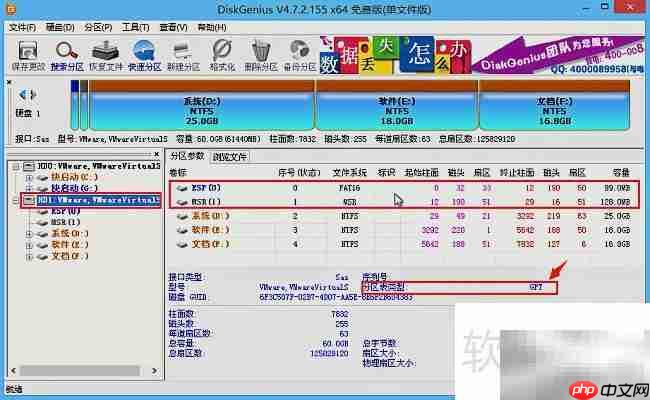Click the 删除分区 delete partition trash icon
This screenshot has height=400, width=650.
tap(261, 51)
